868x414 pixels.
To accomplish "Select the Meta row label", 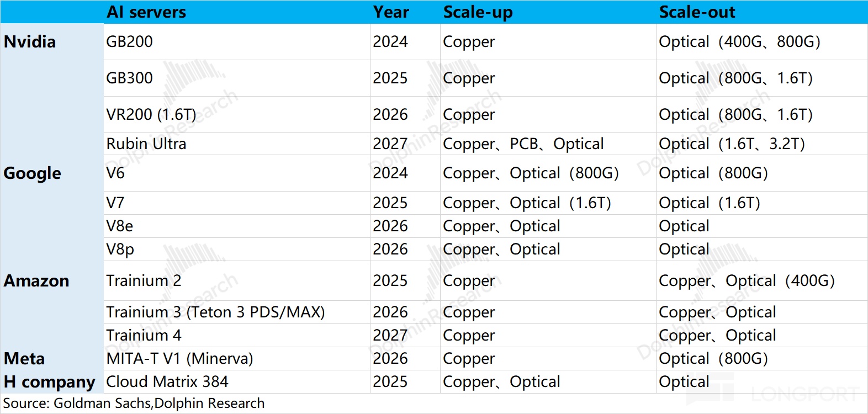I will [24, 359].
